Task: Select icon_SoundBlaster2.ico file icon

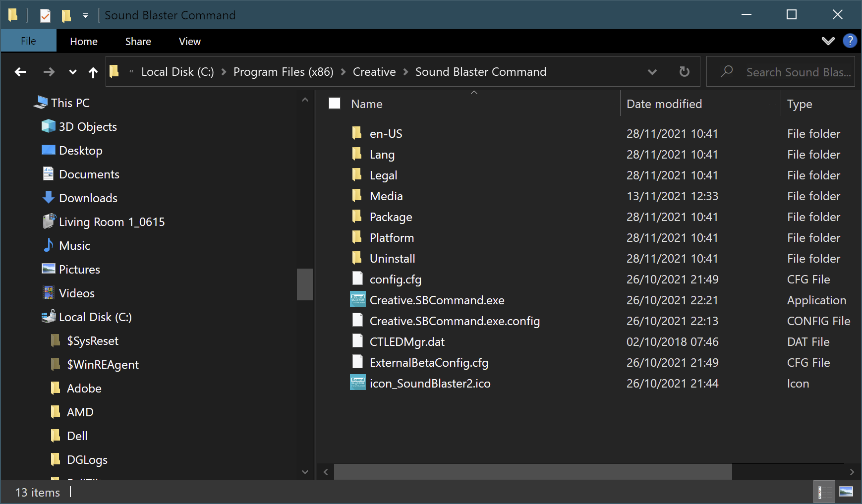Action: [358, 383]
